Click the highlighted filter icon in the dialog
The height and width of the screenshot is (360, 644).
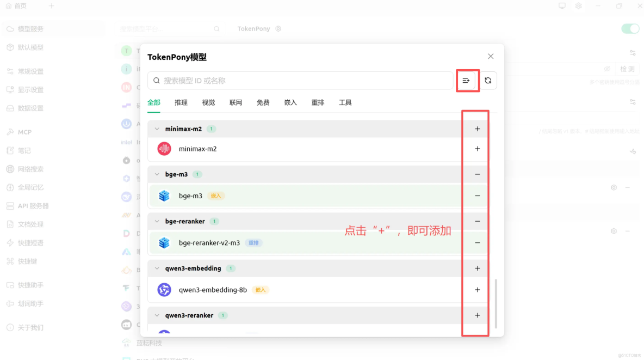pyautogui.click(x=467, y=80)
